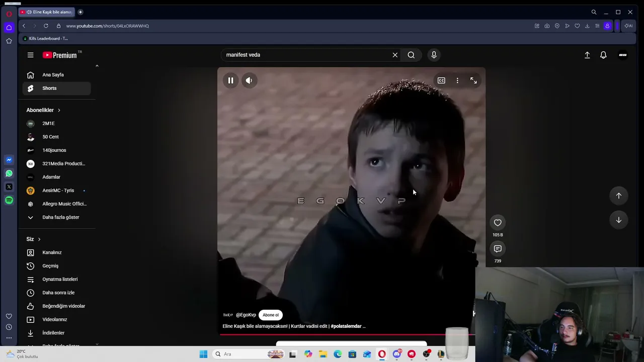Open Videolarınız in the sidebar
Image resolution: width=644 pixels, height=362 pixels.
pos(57,320)
